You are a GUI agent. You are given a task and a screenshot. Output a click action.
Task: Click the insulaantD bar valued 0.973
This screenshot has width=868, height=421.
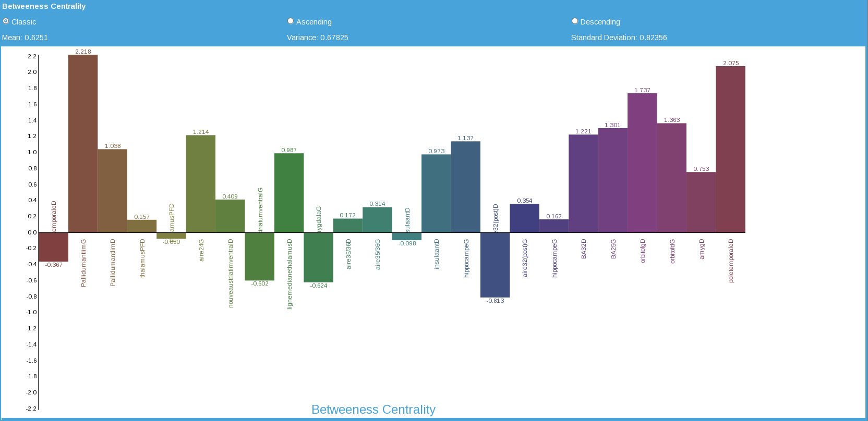click(436, 193)
